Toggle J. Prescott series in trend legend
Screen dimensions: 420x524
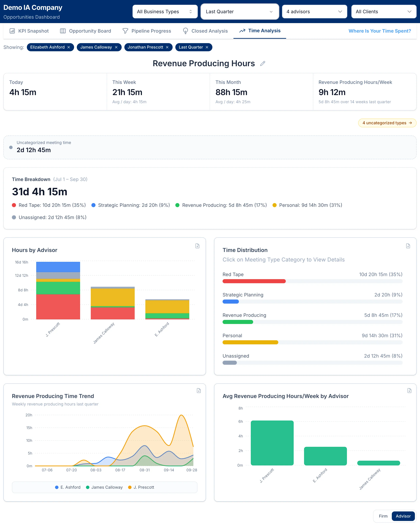pos(141,487)
